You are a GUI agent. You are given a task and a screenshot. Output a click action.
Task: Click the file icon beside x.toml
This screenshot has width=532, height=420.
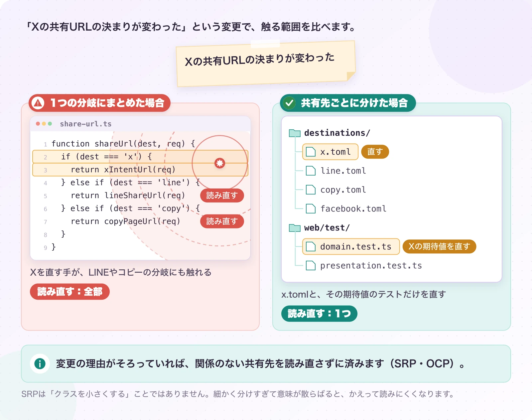[311, 152]
